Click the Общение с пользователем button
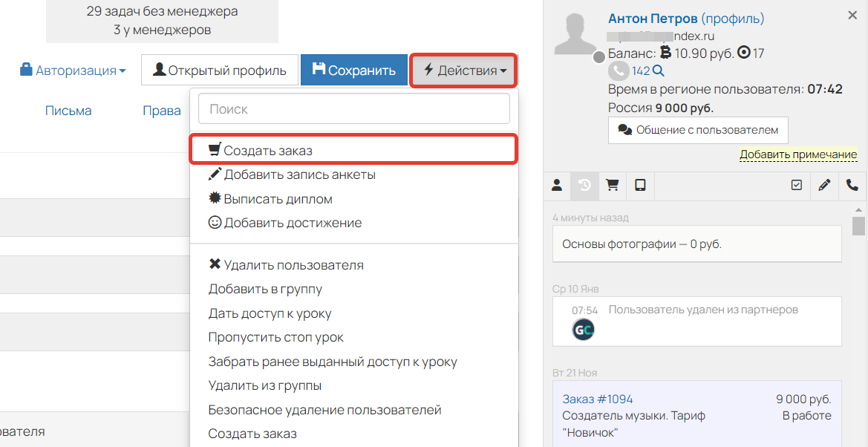868x447 pixels. 698,130
